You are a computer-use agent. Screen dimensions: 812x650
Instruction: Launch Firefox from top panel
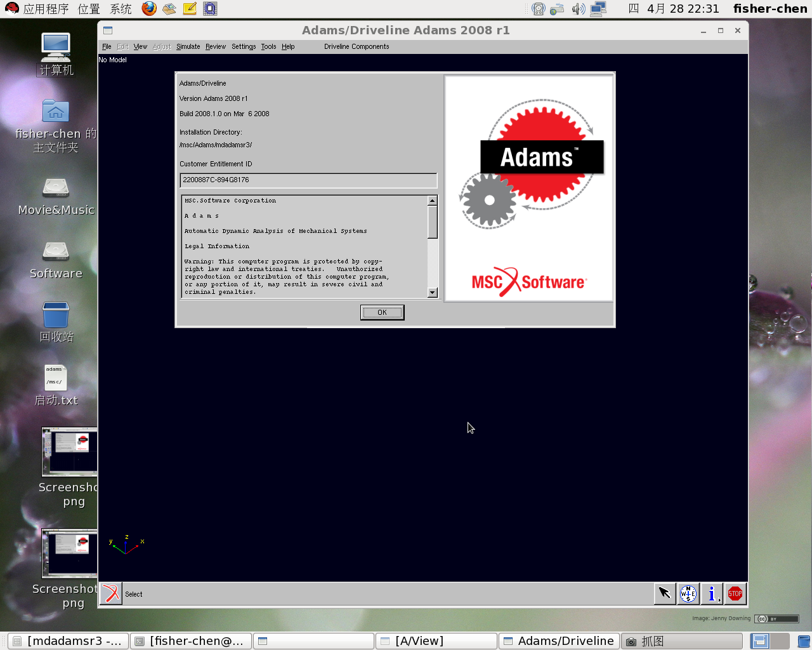click(x=149, y=8)
